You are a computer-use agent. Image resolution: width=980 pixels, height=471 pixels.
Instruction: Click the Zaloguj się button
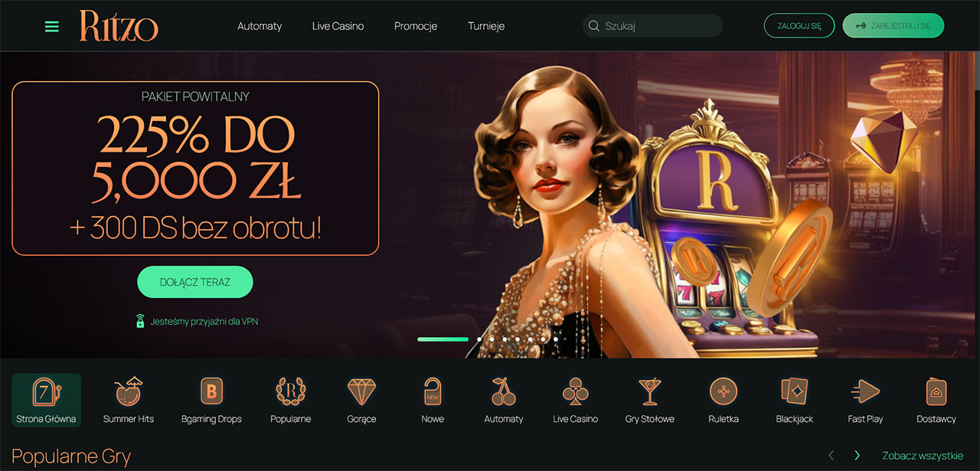pyautogui.click(x=799, y=25)
